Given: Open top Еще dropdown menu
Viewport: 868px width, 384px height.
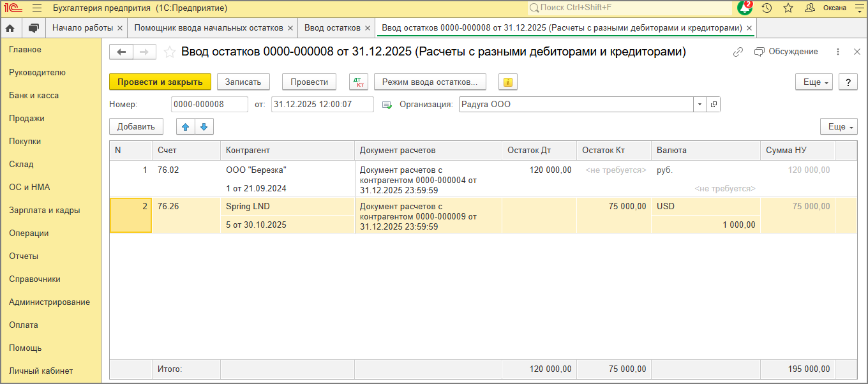Looking at the screenshot, I should coord(814,82).
